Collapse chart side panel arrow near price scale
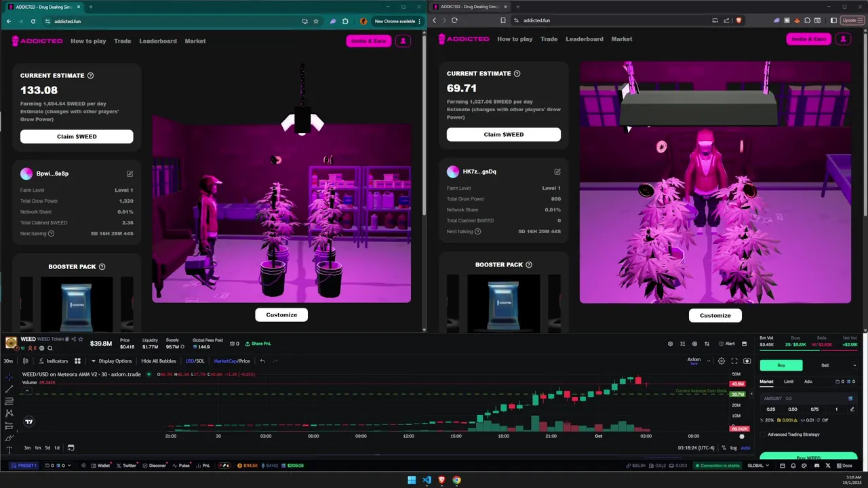This screenshot has width=868, height=488. pyautogui.click(x=750, y=394)
